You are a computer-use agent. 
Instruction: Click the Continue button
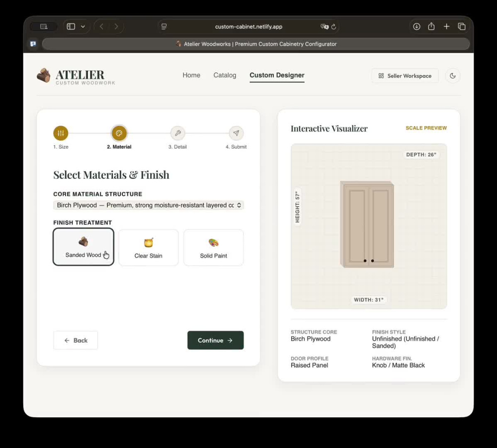(216, 340)
